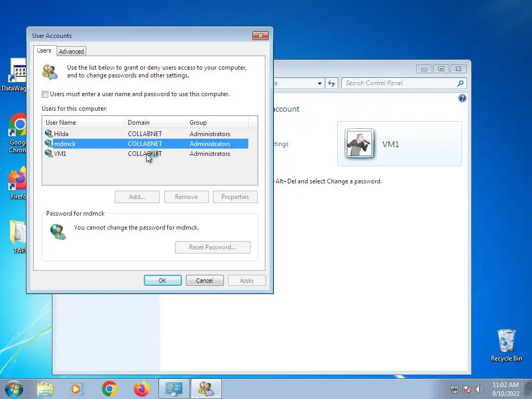Click the Reset Password... button

point(212,247)
